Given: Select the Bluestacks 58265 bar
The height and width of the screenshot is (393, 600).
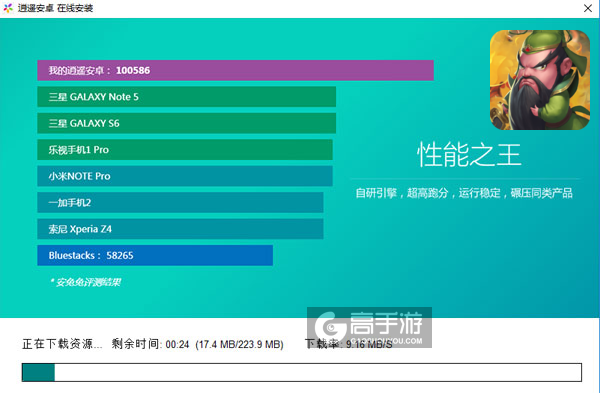Looking at the screenshot, I should 155,255.
